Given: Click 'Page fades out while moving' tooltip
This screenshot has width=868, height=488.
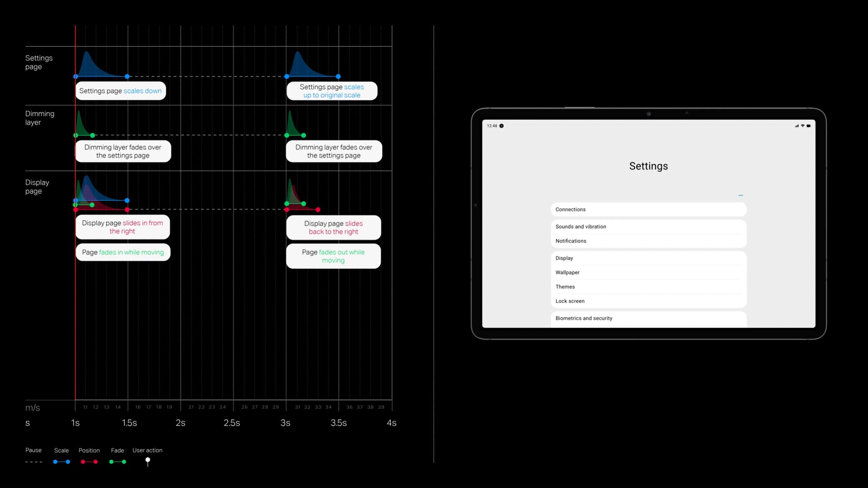Looking at the screenshot, I should pos(333,256).
